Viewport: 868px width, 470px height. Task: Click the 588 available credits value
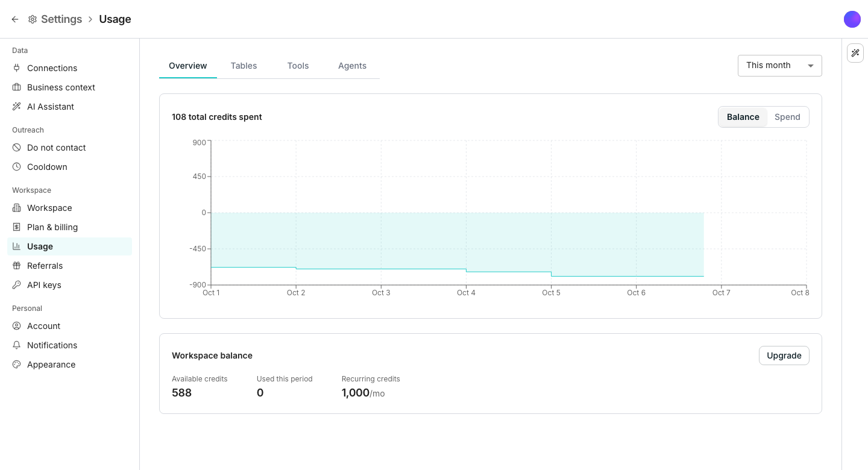(x=181, y=393)
